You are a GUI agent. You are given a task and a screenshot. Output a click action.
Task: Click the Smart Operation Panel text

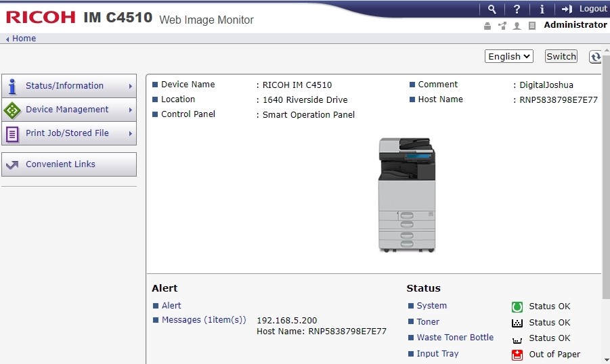[x=309, y=115]
